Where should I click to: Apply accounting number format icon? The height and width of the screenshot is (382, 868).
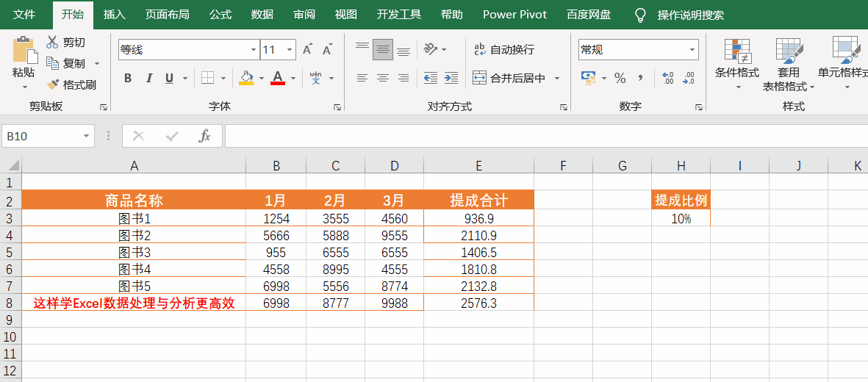(588, 78)
